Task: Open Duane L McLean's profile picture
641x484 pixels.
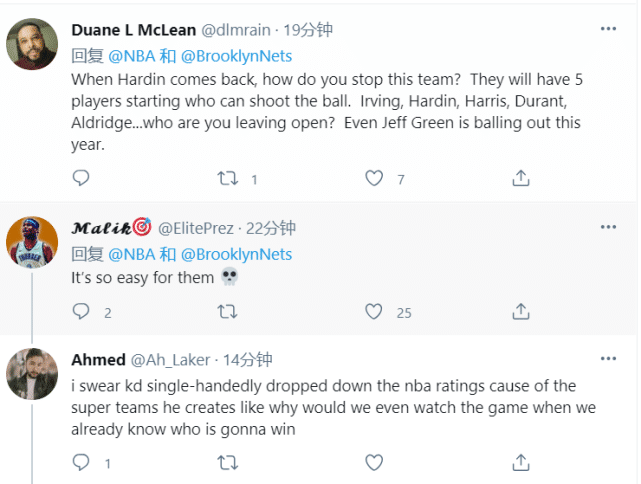Action: tap(31, 44)
